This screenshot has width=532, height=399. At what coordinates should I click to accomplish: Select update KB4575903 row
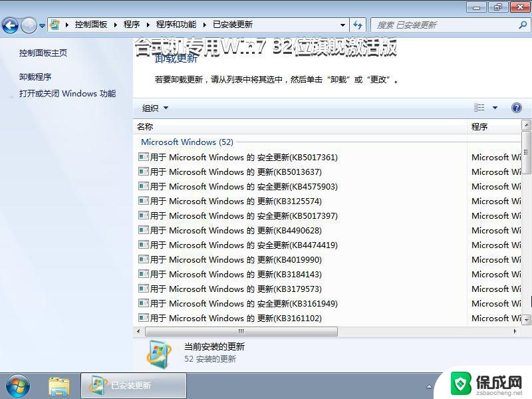[x=238, y=186]
